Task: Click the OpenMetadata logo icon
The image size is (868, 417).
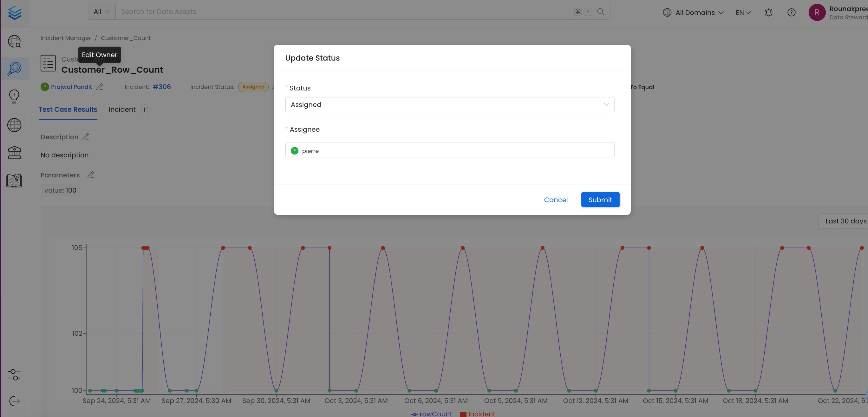Action: pyautogui.click(x=15, y=13)
